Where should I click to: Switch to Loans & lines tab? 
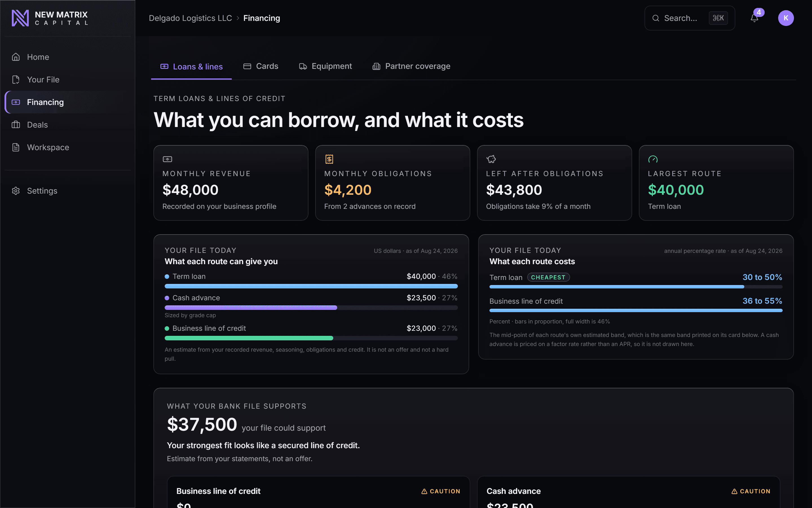tap(191, 67)
